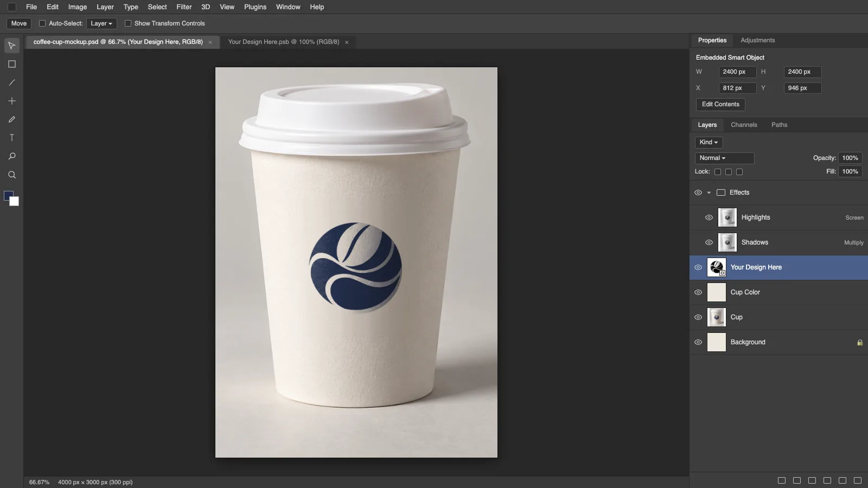This screenshot has width=868, height=488.
Task: Select the Type tool
Action: [x=11, y=138]
